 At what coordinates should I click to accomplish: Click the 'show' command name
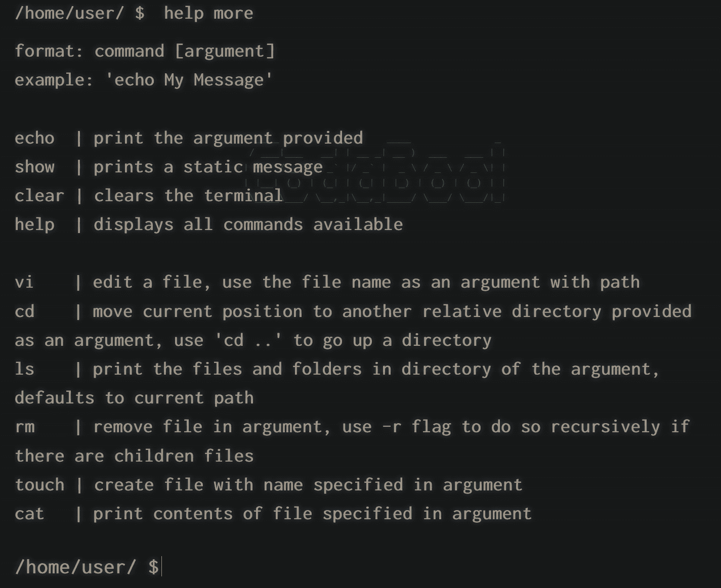click(34, 167)
